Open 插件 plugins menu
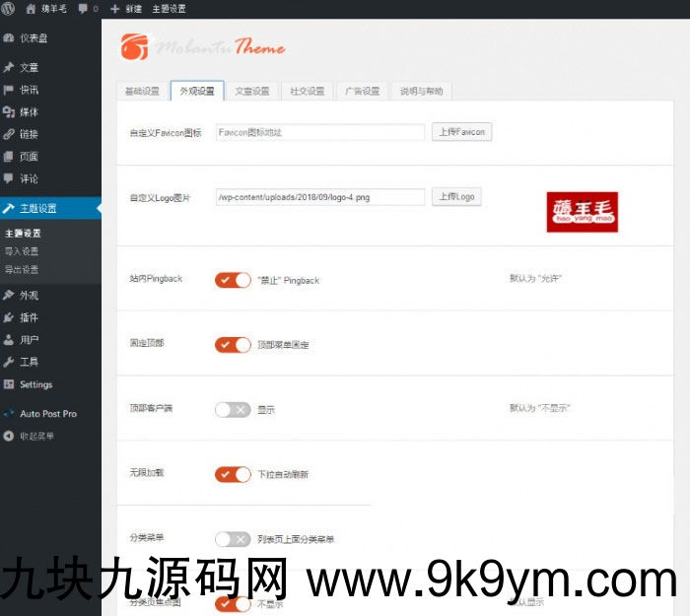This screenshot has width=690, height=616. 29,317
